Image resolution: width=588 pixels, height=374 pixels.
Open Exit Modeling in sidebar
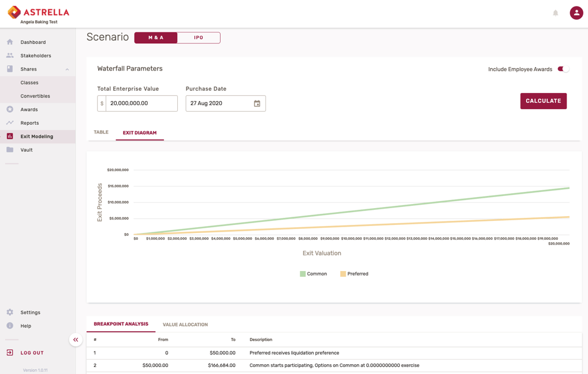[x=37, y=136]
